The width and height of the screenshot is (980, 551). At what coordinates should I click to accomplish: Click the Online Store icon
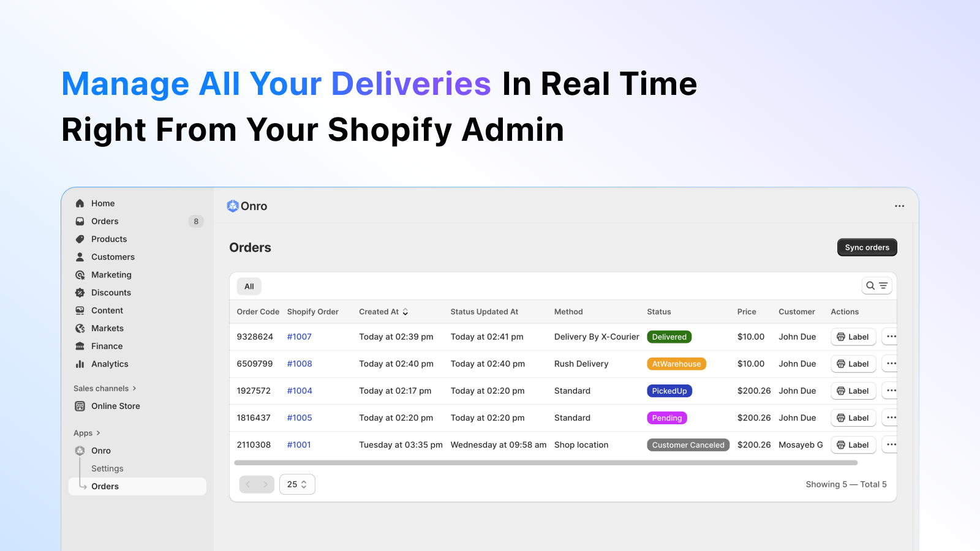point(80,406)
